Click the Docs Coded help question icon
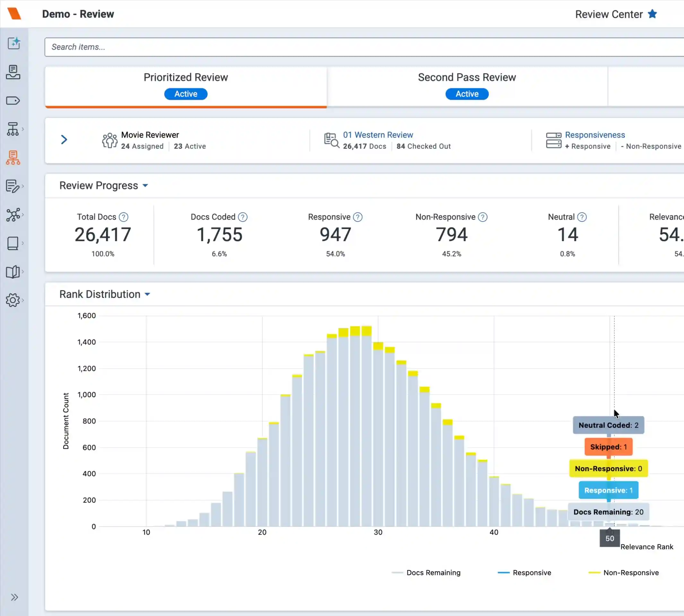 coord(242,217)
